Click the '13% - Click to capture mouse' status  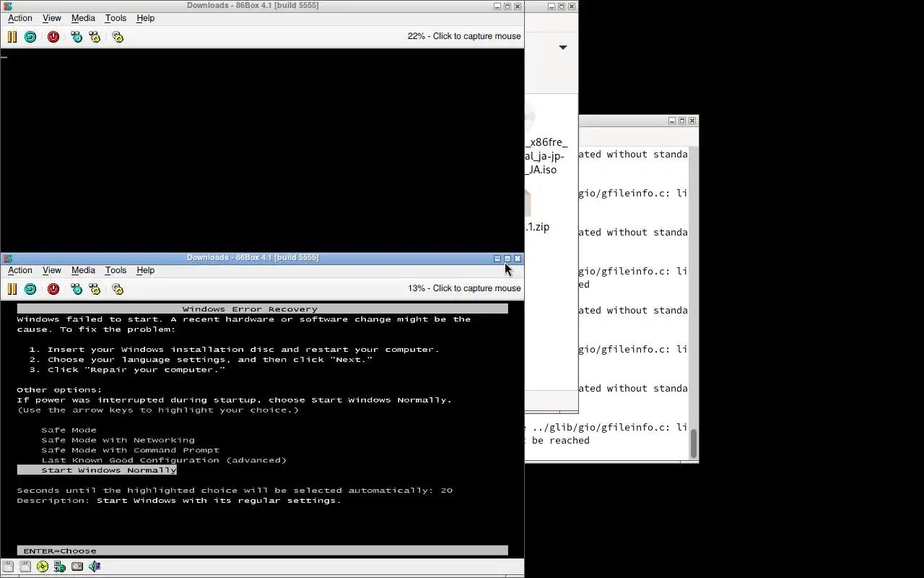coord(464,288)
